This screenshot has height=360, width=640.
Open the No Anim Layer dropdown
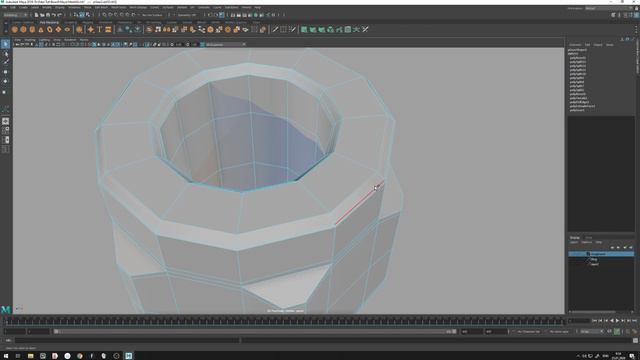pyautogui.click(x=559, y=331)
